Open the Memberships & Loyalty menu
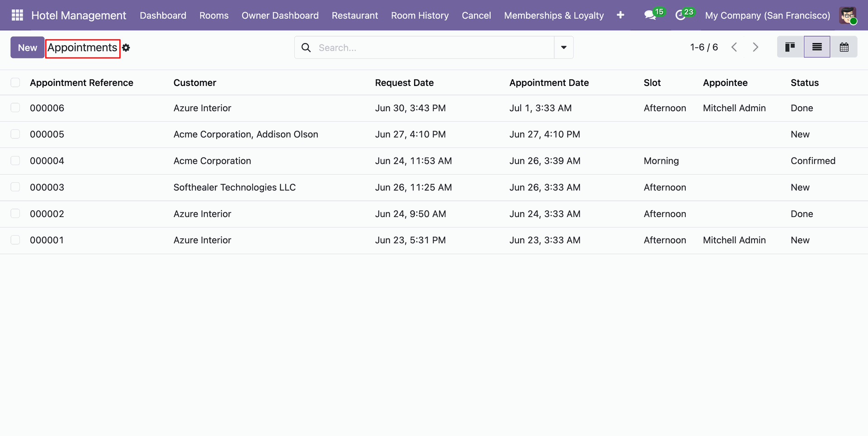 [554, 15]
